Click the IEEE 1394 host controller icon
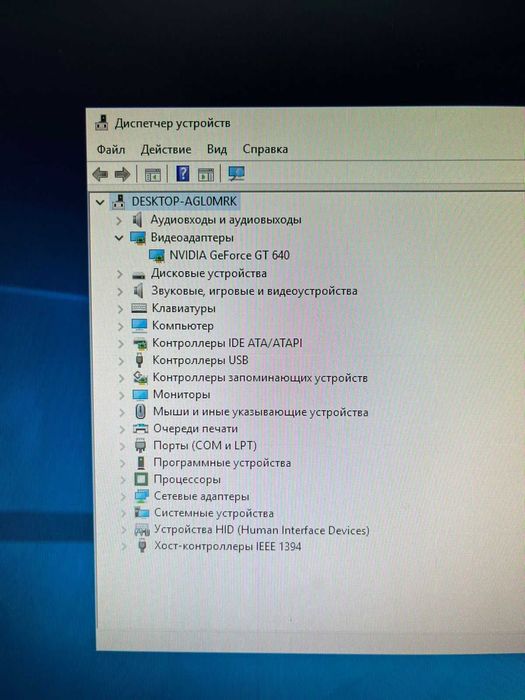 (x=142, y=546)
